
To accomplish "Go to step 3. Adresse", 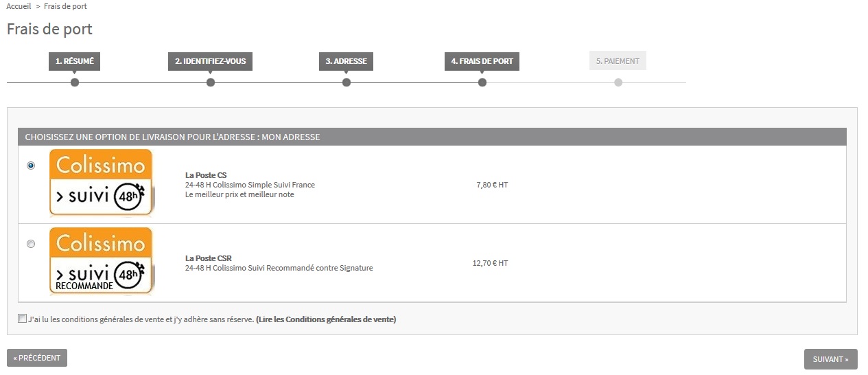I will 346,61.
